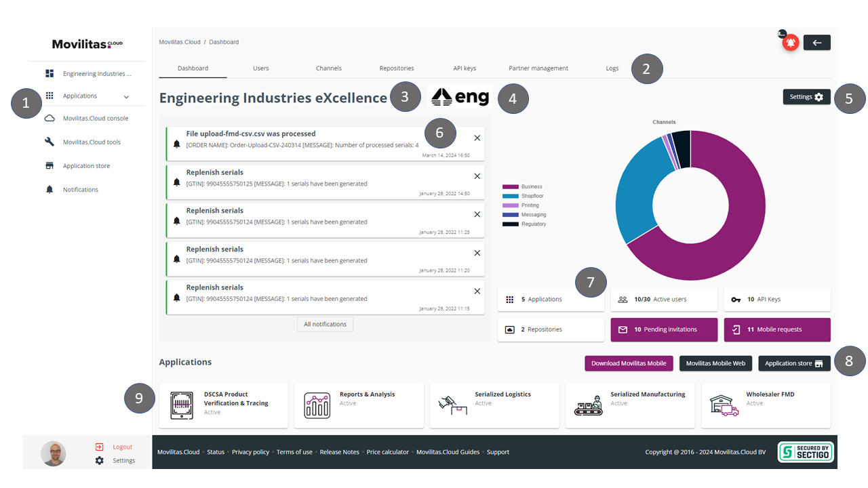Click the Dashboard breadcrumb text
Image resolution: width=868 pixels, height=488 pixels.
pos(224,42)
